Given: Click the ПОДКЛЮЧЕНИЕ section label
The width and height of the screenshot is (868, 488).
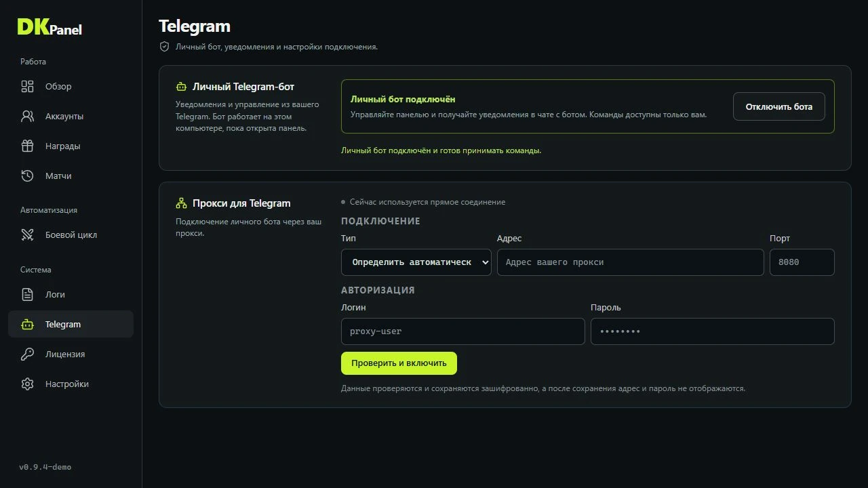Looking at the screenshot, I should coord(380,221).
